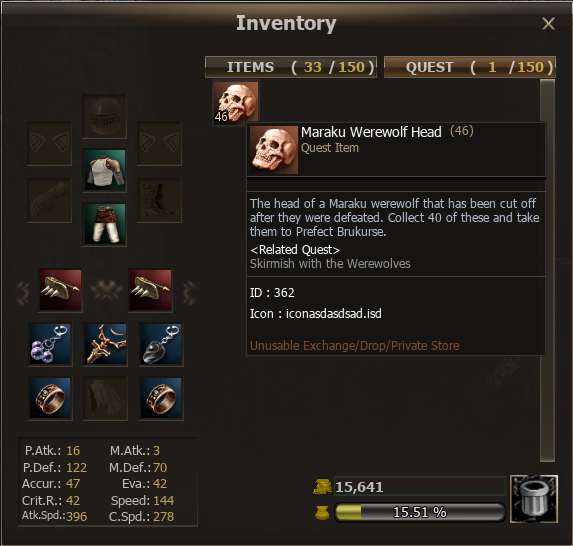
Task: Select the empty cloak slot between rings
Action: pyautogui.click(x=106, y=398)
